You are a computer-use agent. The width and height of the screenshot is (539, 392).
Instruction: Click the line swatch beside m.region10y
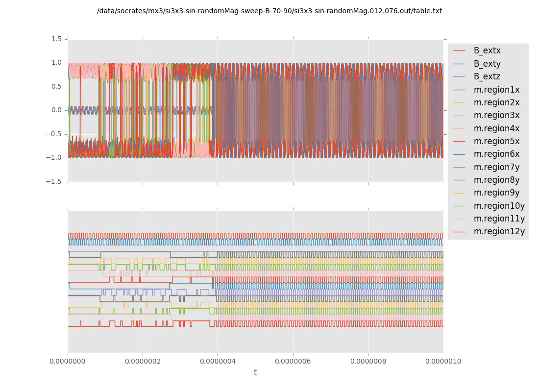click(460, 206)
